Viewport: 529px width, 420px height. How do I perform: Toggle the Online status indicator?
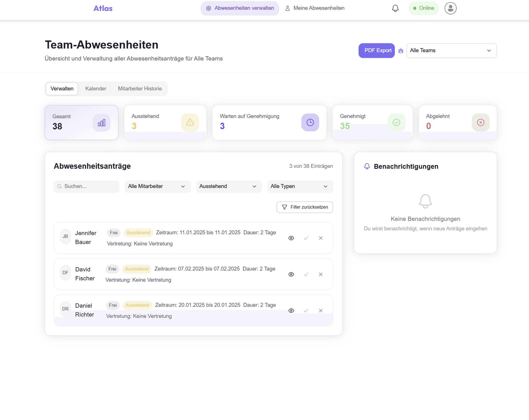[x=423, y=8]
